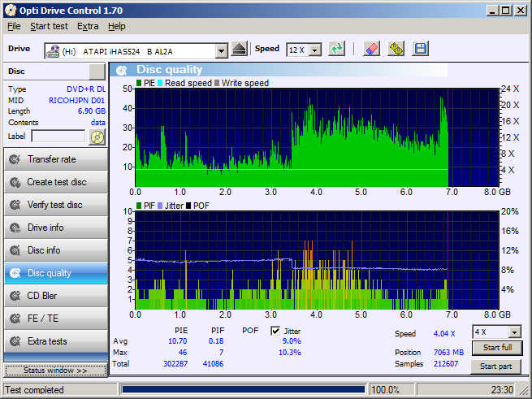Click the DVD+R DL type value
The image size is (532, 399).
coord(86,89)
